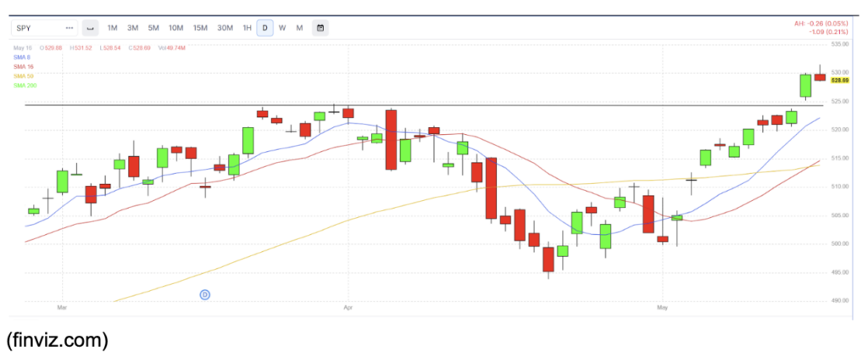868x363 pixels.
Task: Click the chart style icon button
Action: (x=91, y=28)
